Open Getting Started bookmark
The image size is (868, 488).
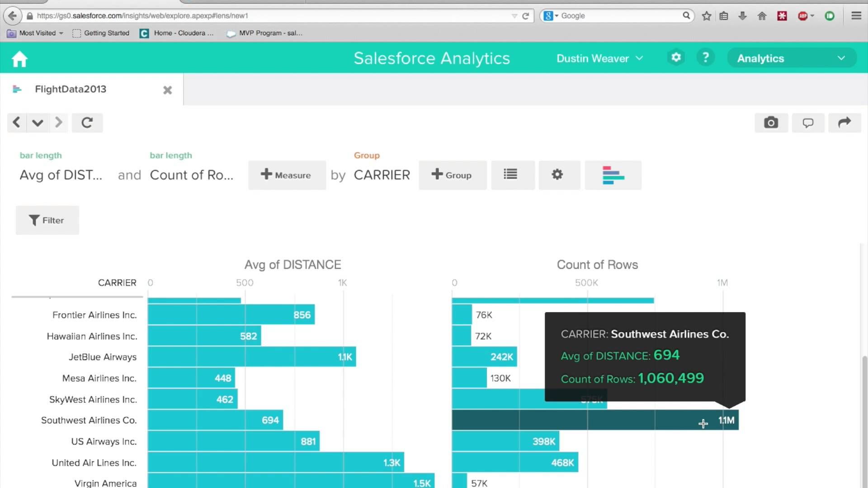pyautogui.click(x=101, y=33)
